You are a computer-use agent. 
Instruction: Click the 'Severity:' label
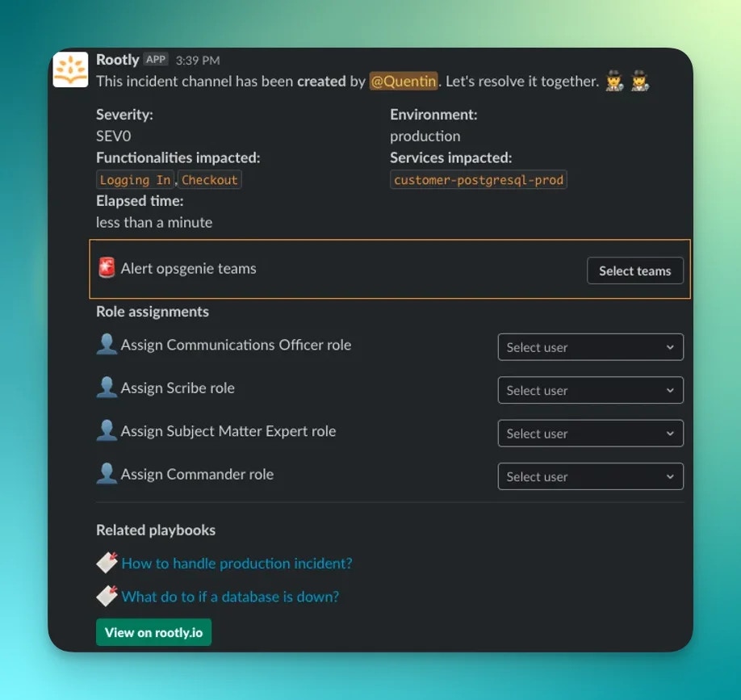[124, 115]
